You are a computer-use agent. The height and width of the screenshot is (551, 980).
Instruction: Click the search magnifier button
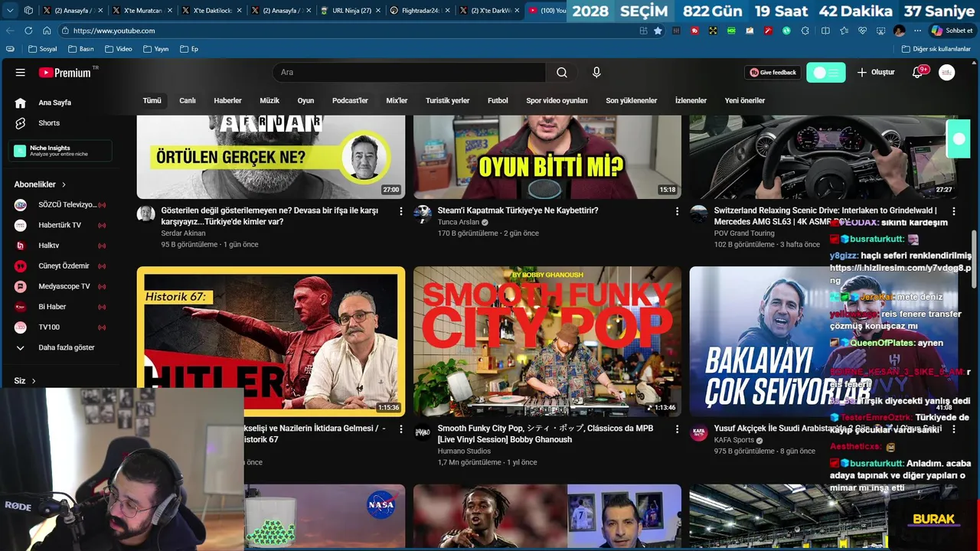pyautogui.click(x=562, y=73)
